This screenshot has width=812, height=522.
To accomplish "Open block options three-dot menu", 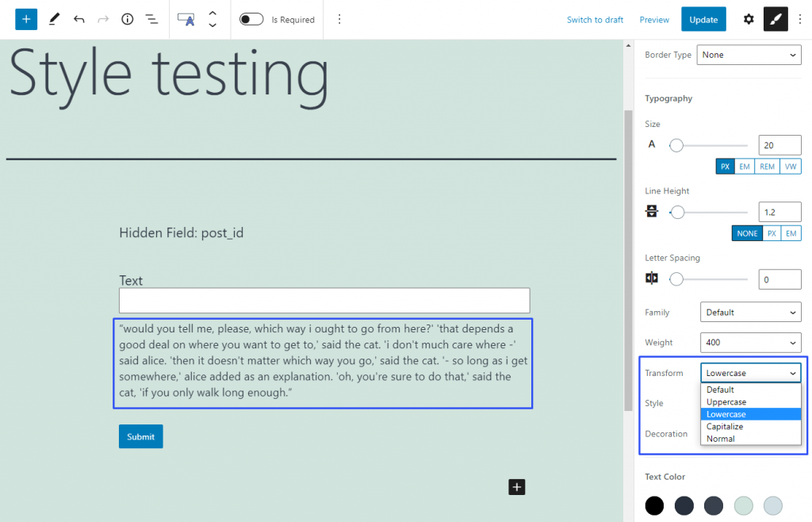I will 339,20.
